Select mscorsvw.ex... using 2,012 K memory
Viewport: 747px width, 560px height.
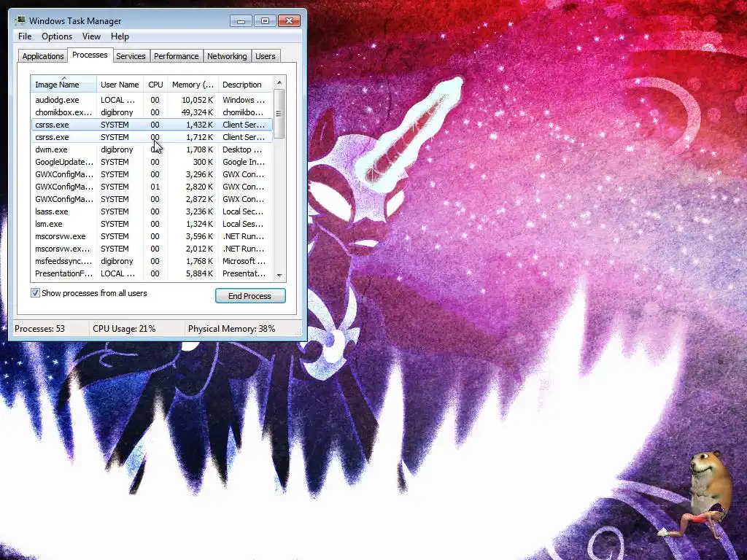[x=152, y=249]
